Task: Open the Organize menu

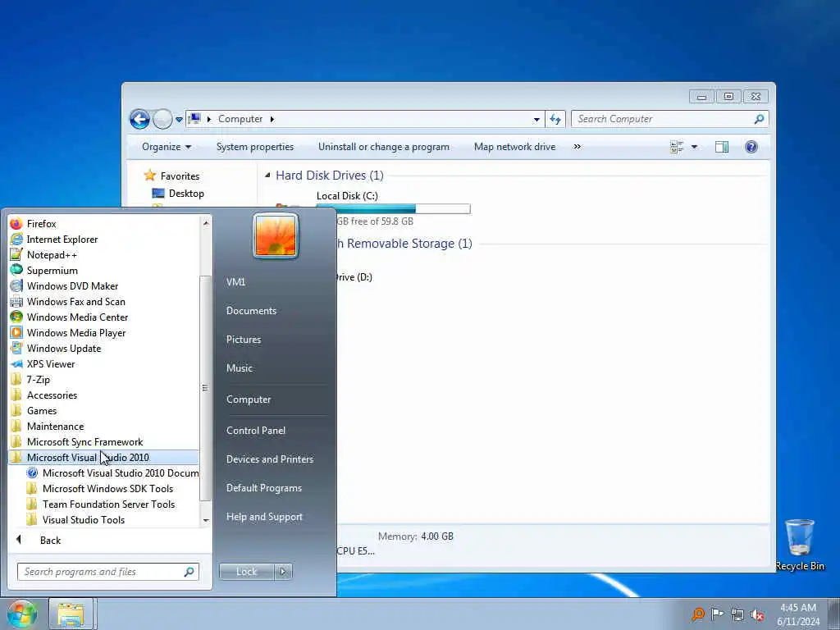Action: [x=166, y=147]
